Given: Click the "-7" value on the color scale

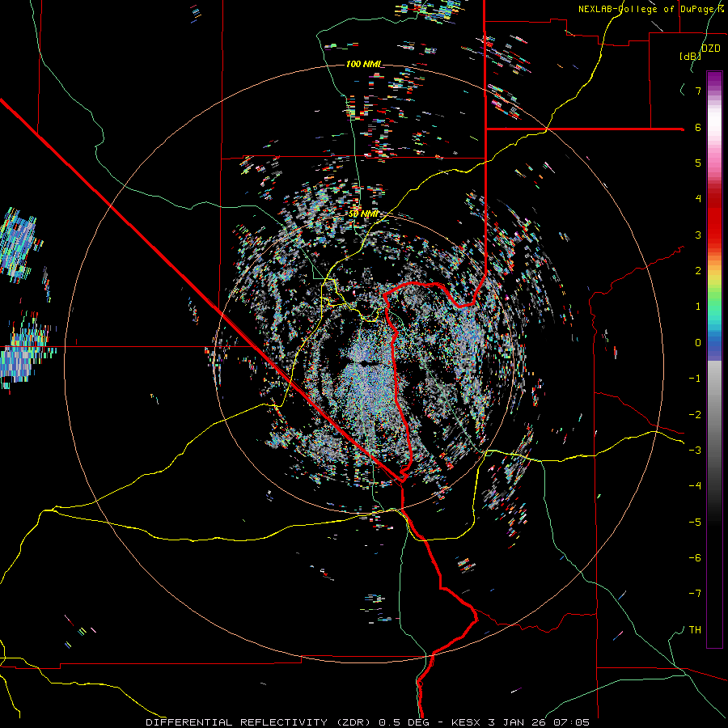Looking at the screenshot, I should click(x=695, y=594).
